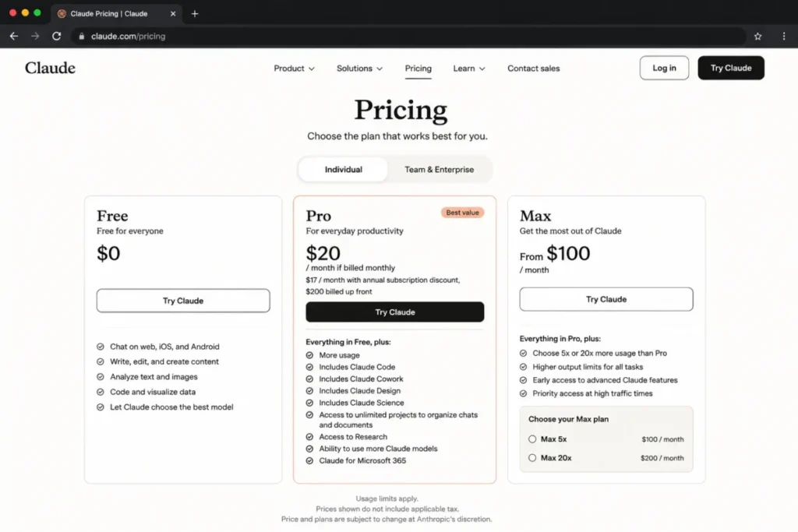This screenshot has width=798, height=532.
Task: Click the Log in button
Action: (x=664, y=68)
